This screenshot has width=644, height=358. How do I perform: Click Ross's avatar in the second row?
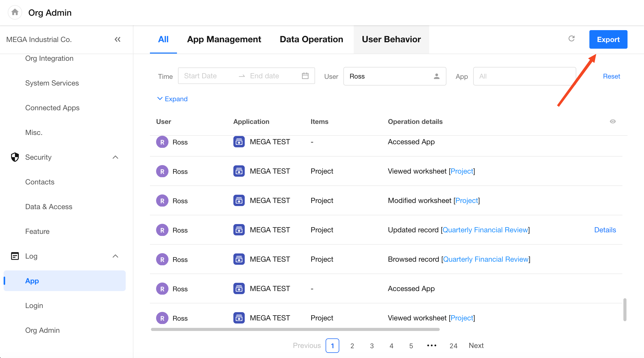[x=162, y=171]
